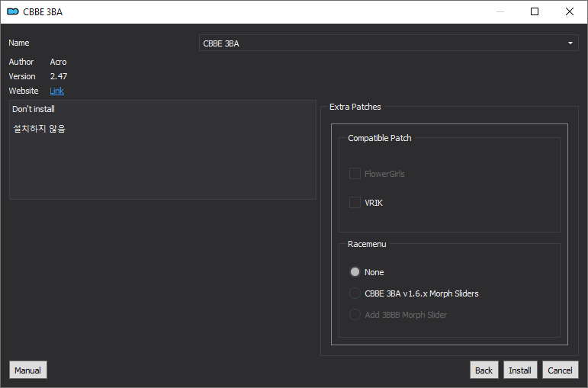Maximize the installer window
Image resolution: width=588 pixels, height=388 pixels.
click(535, 11)
